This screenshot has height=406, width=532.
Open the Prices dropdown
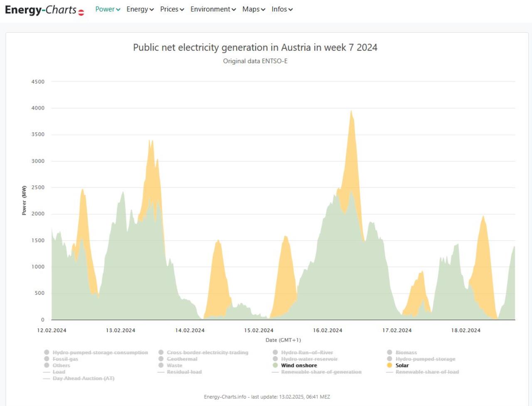(172, 9)
